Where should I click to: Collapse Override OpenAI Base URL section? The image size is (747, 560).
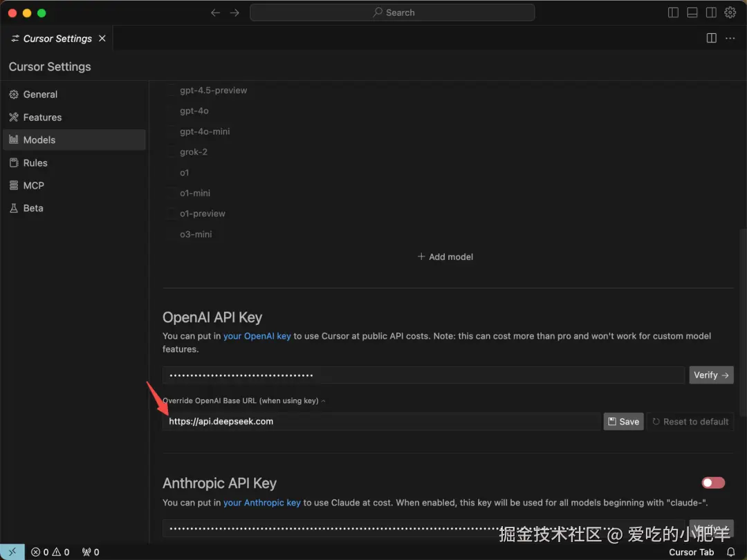click(244, 401)
